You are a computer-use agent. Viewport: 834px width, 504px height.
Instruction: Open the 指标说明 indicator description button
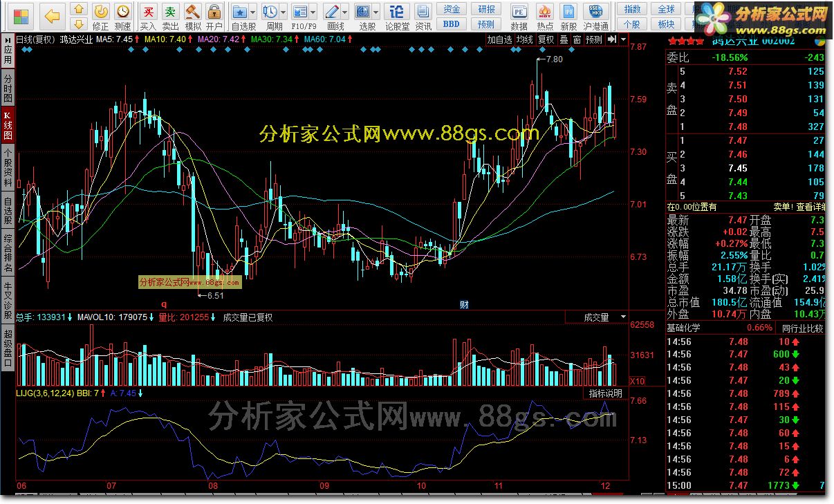coord(606,393)
